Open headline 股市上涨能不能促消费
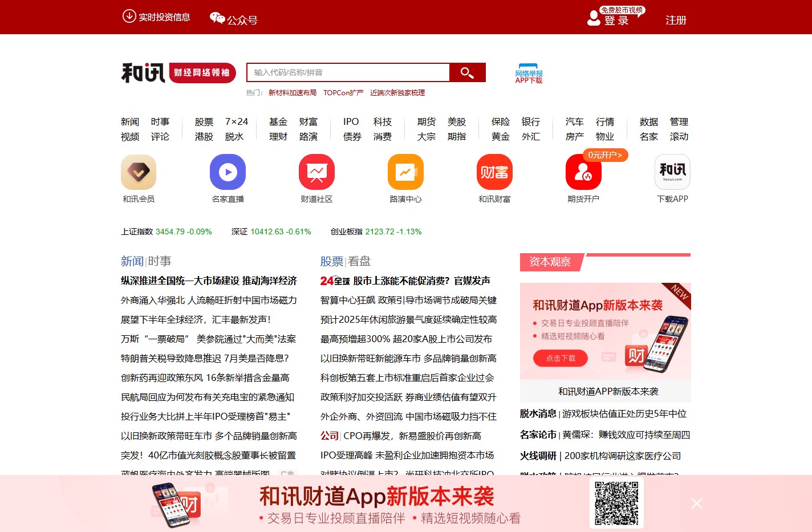 pyautogui.click(x=422, y=281)
